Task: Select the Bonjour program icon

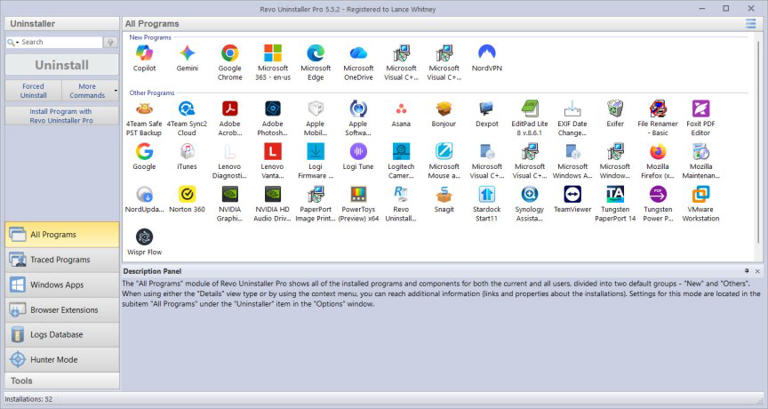Action: [444, 109]
